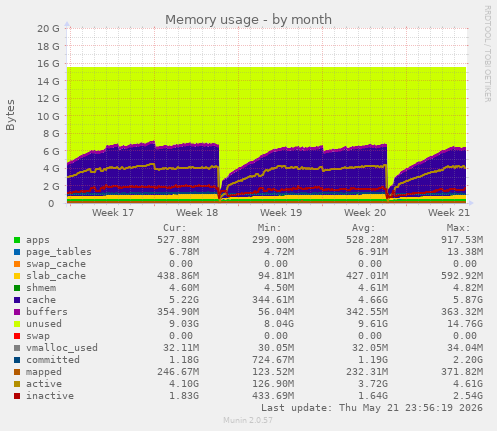
Task: Click the 'Week 20' axis label
Action: click(365, 213)
